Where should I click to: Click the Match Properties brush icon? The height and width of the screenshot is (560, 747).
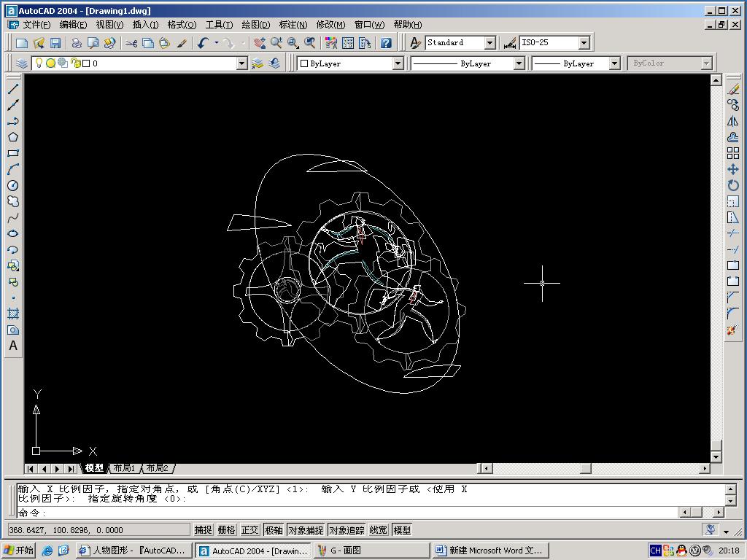tap(182, 43)
